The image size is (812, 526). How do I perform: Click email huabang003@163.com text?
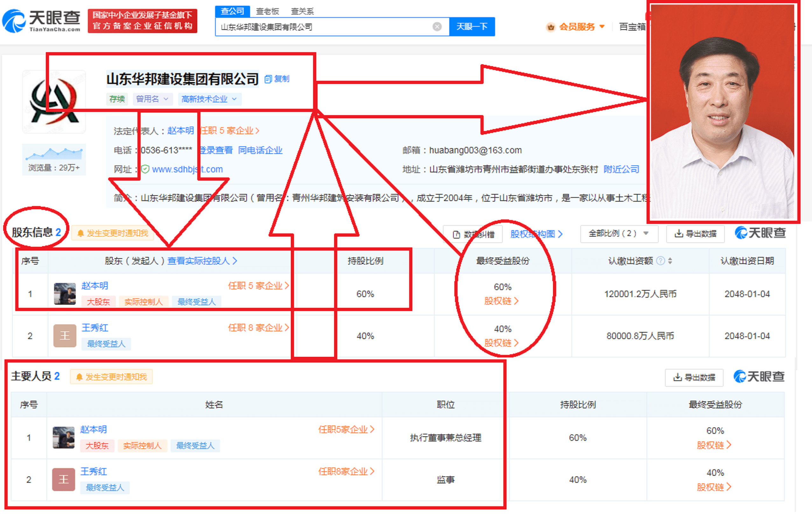point(475,150)
